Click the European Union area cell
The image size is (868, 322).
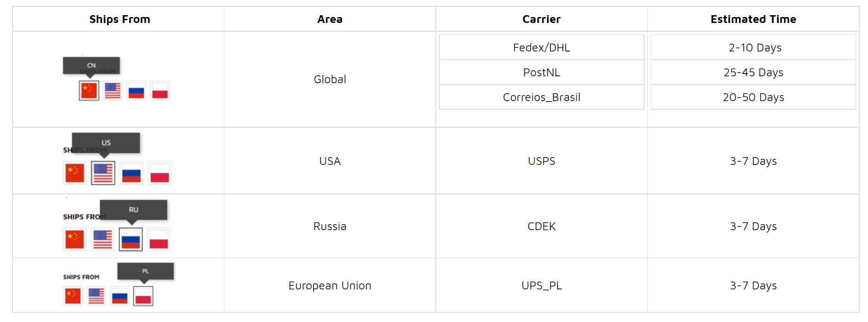pos(330,285)
